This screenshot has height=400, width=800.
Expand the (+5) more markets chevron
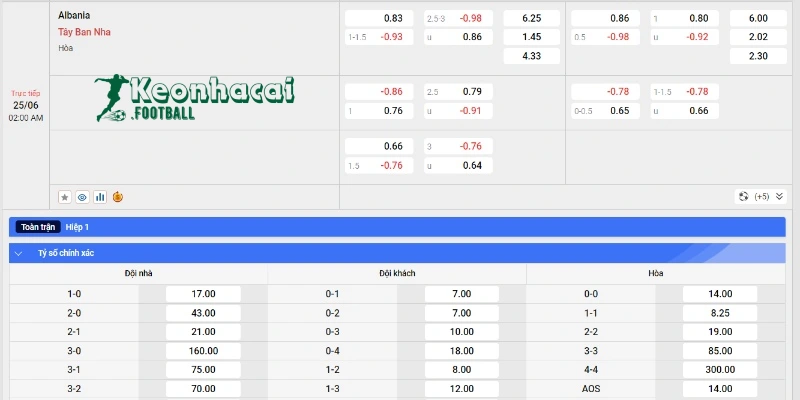[779, 197]
